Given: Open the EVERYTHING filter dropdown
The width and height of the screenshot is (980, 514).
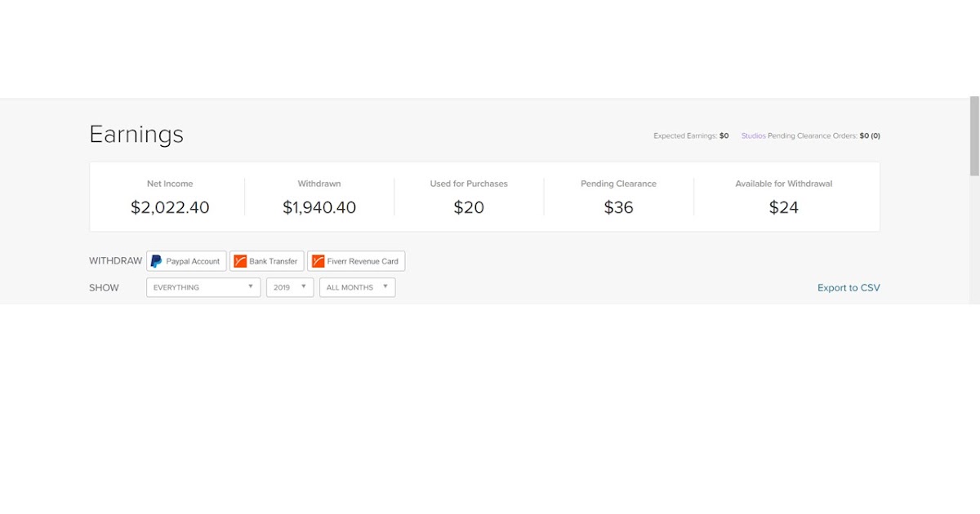Looking at the screenshot, I should click(x=203, y=287).
